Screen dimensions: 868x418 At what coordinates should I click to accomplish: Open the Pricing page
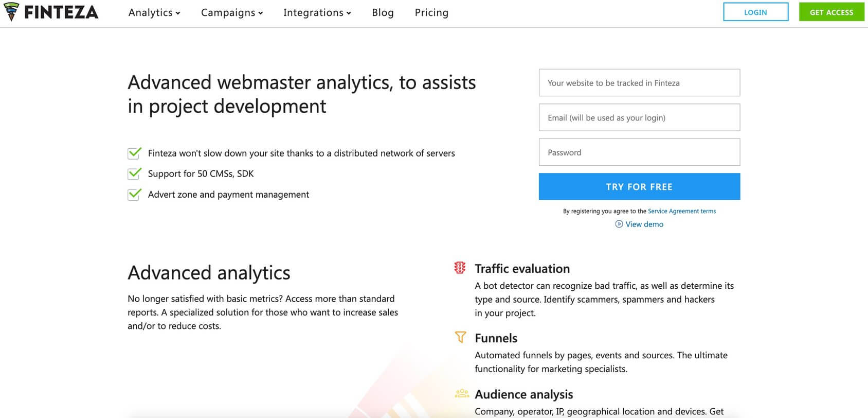click(431, 12)
